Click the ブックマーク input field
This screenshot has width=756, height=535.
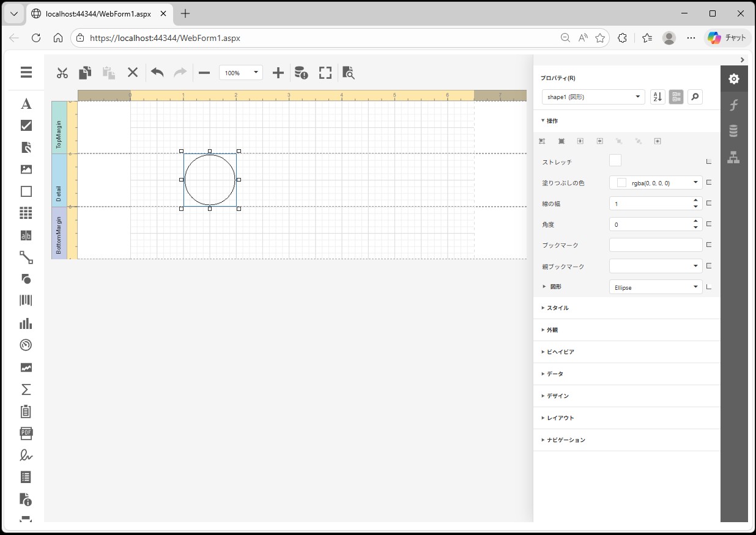point(656,245)
